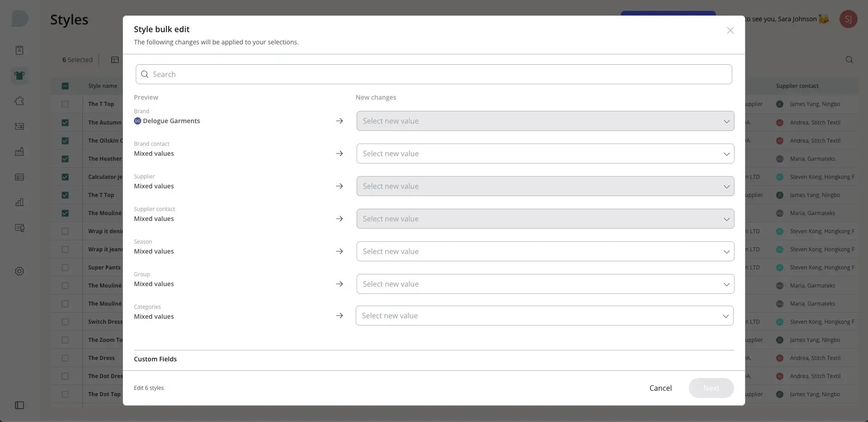Open the Supplier new value dropdown
868x422 pixels.
(545, 186)
